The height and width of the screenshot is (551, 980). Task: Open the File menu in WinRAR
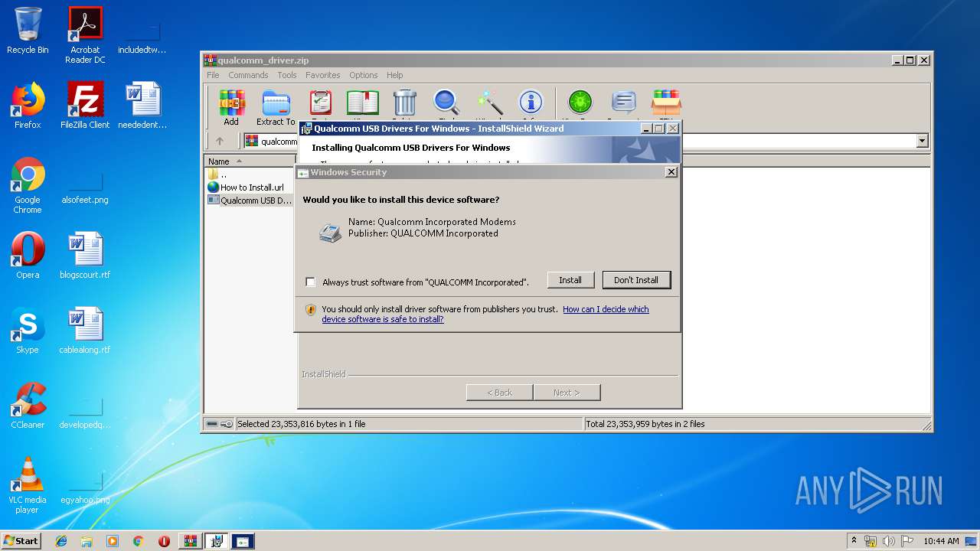pos(213,75)
